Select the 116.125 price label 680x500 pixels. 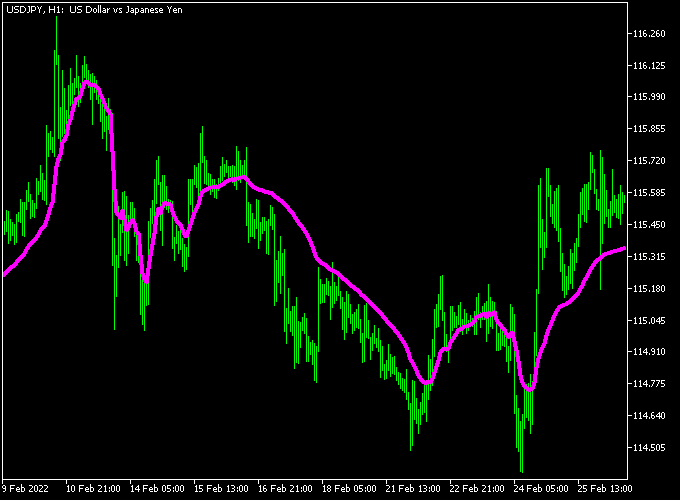tap(649, 66)
